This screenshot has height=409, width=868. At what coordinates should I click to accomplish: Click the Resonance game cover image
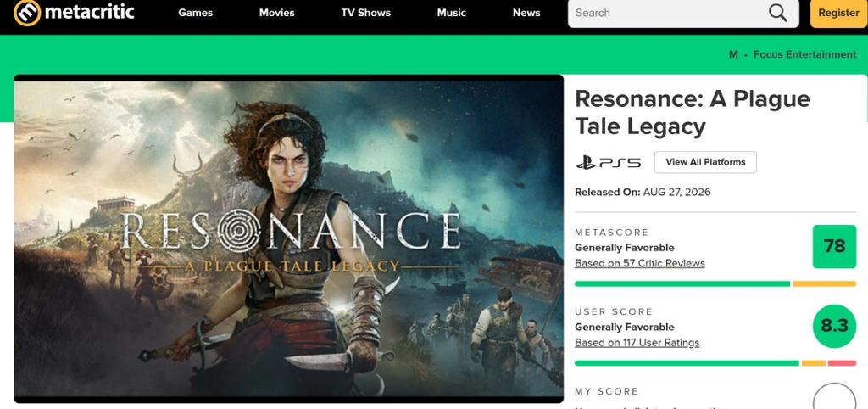(x=288, y=238)
